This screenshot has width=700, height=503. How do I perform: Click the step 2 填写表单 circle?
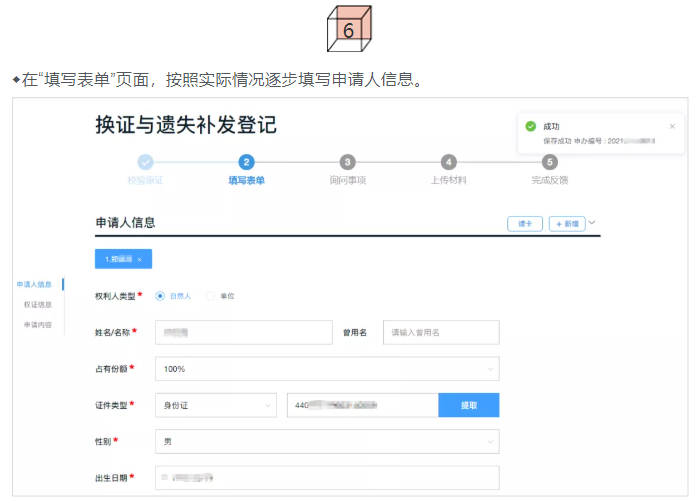click(x=246, y=162)
